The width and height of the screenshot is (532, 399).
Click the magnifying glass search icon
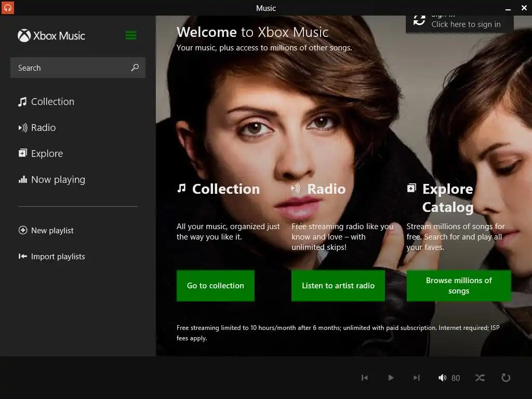pyautogui.click(x=135, y=68)
